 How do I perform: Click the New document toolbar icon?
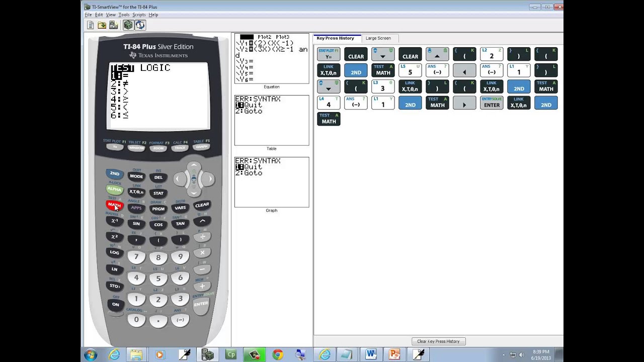91,25
